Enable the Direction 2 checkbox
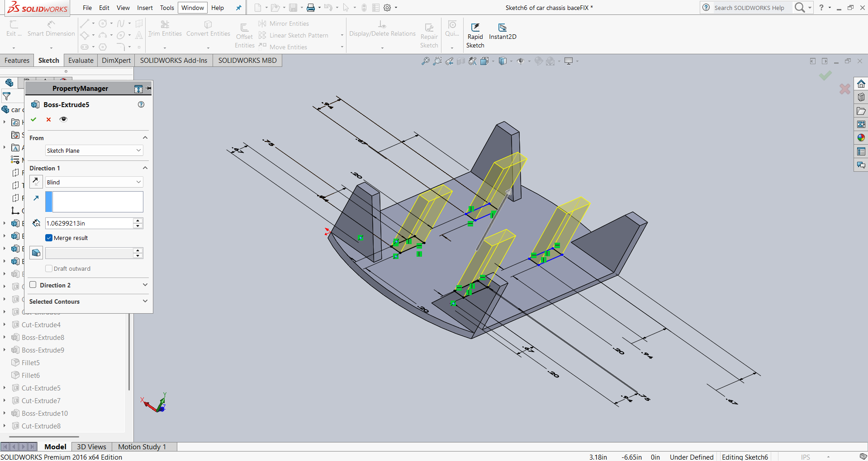Screen dimensions: 868x461 [x=33, y=285]
